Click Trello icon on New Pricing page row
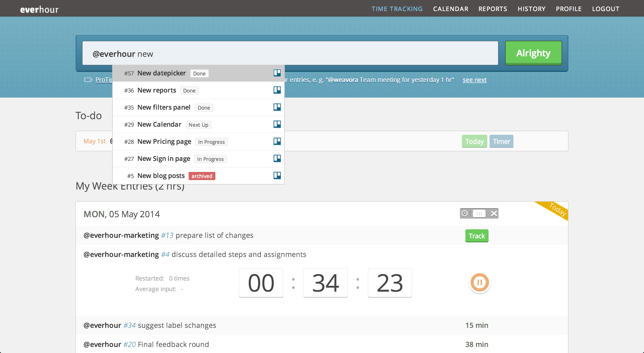The image size is (644, 353). click(277, 141)
